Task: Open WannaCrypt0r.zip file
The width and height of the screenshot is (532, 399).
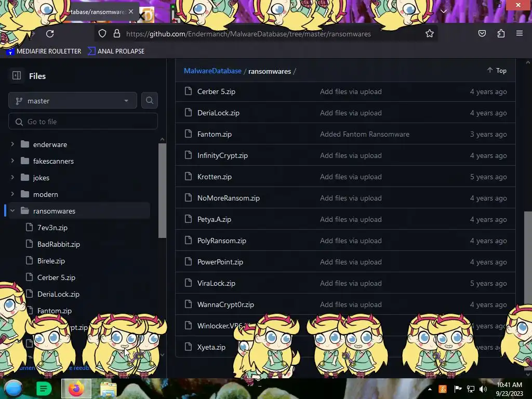Action: 225,304
